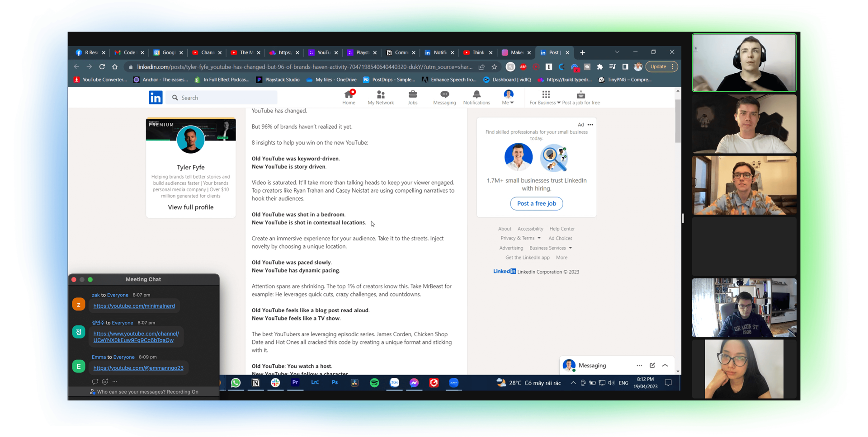Click Tyler Fyfe's profile photo
Screen dimensions: 868x437
click(190, 140)
